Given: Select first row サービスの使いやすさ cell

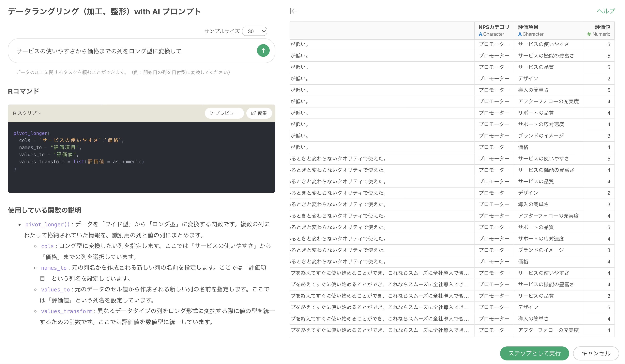Looking at the screenshot, I should click(x=543, y=44).
